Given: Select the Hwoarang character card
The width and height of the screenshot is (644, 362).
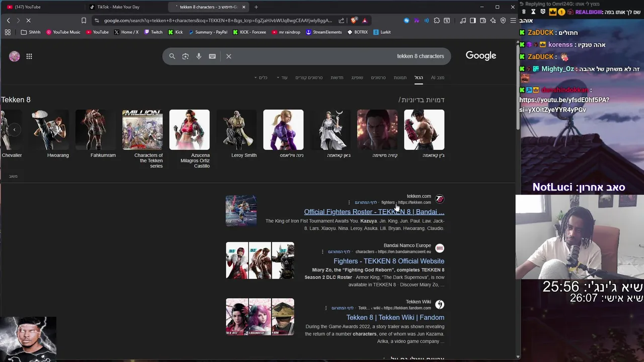Looking at the screenshot, I should pyautogui.click(x=48, y=134).
